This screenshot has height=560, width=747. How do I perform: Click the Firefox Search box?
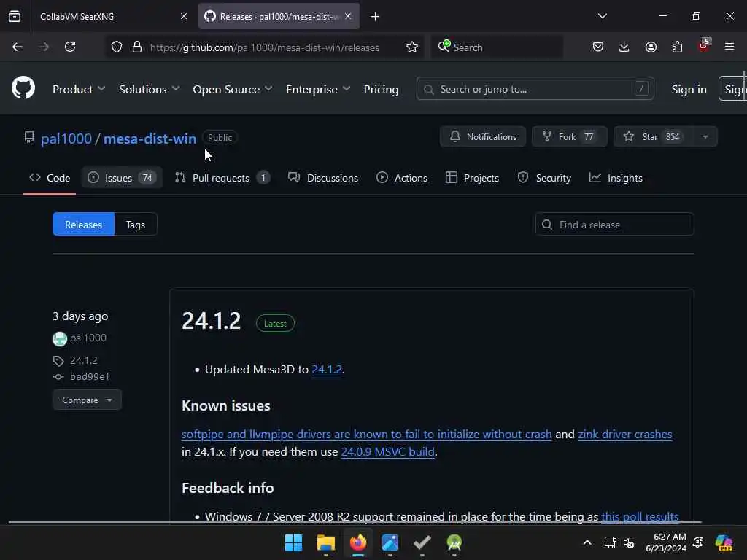(x=498, y=47)
